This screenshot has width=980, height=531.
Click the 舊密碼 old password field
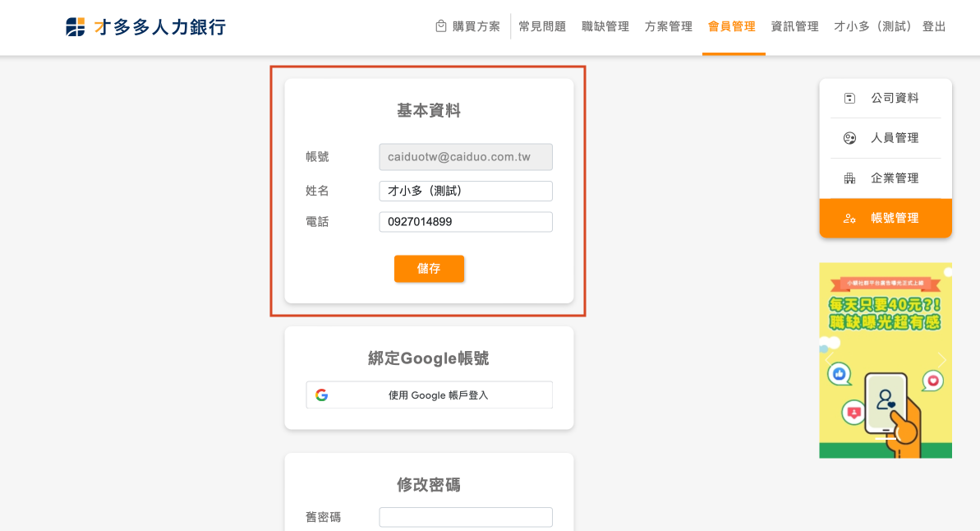[466, 517]
